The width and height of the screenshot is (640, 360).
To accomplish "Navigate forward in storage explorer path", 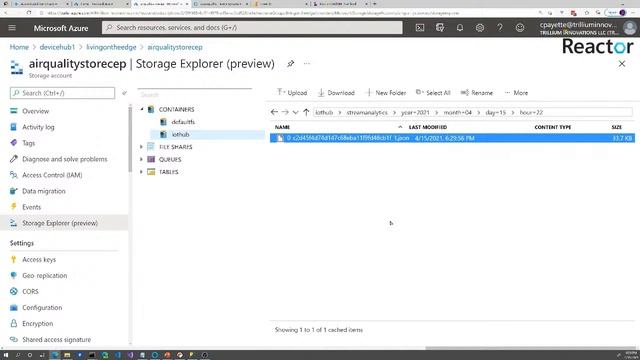I will point(285,112).
